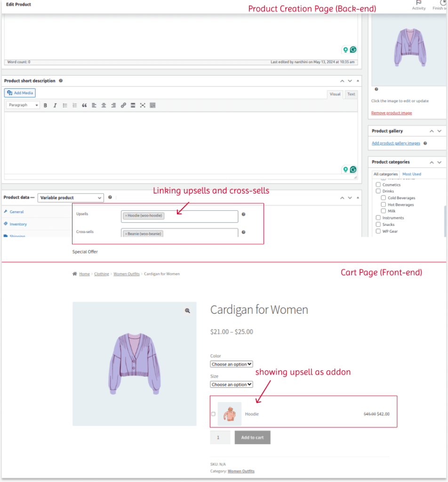Move Product gallery panel down
The image size is (448, 482).
[x=440, y=131]
